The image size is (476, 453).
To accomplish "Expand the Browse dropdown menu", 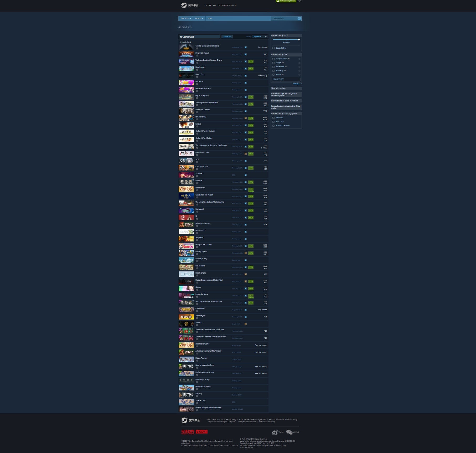I will point(199,18).
